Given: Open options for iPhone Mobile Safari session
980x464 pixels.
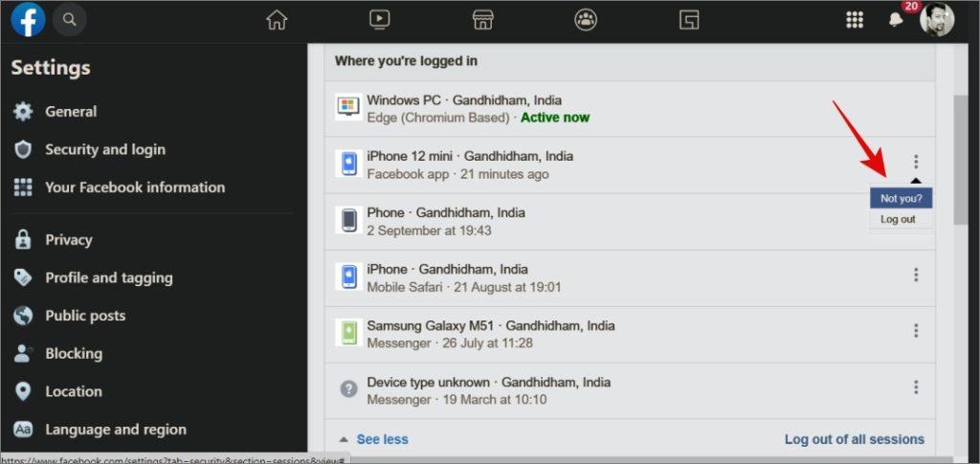Looking at the screenshot, I should tap(916, 275).
